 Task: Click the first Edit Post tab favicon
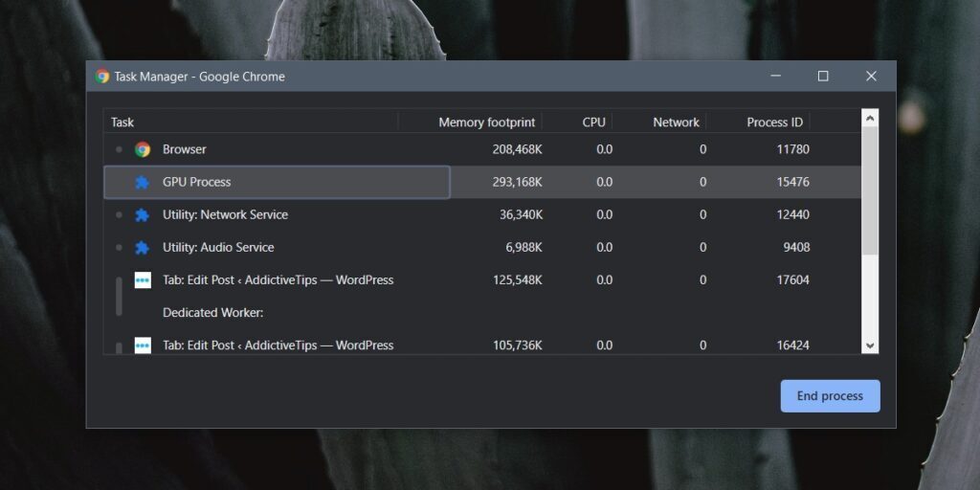coord(143,280)
